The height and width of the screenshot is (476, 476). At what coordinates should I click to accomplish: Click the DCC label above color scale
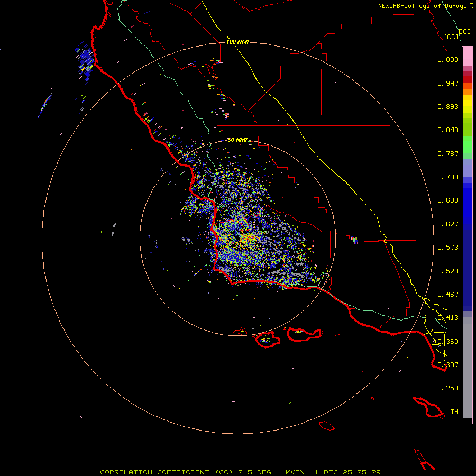[464, 32]
